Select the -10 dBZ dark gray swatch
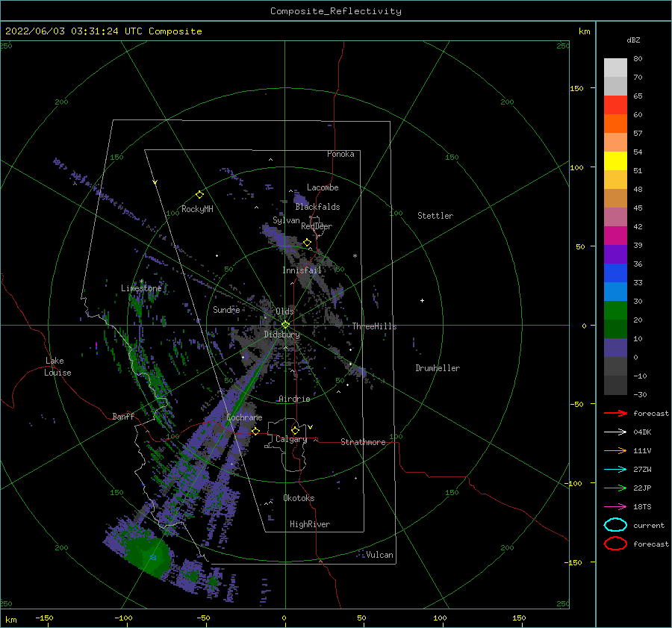This screenshot has width=672, height=628. [615, 385]
